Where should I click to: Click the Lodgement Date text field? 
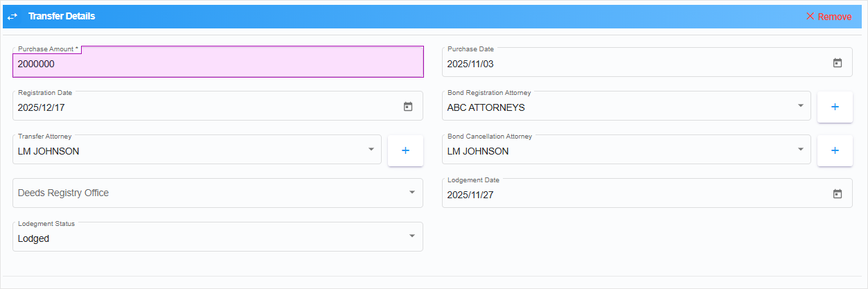pyautogui.click(x=623, y=195)
